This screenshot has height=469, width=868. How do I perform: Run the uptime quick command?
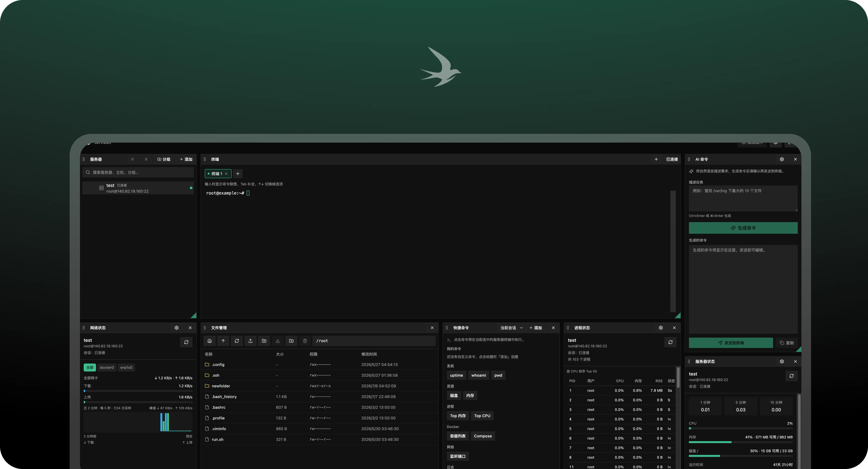[x=457, y=375]
